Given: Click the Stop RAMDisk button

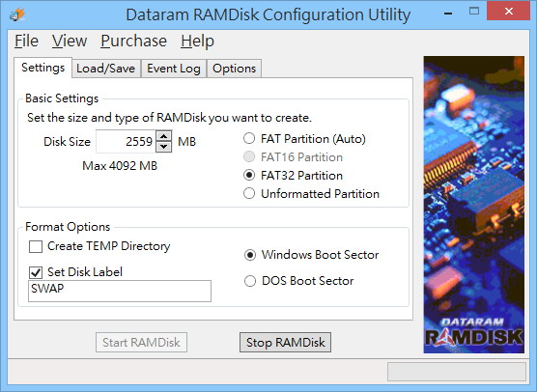Looking at the screenshot, I should tap(285, 343).
